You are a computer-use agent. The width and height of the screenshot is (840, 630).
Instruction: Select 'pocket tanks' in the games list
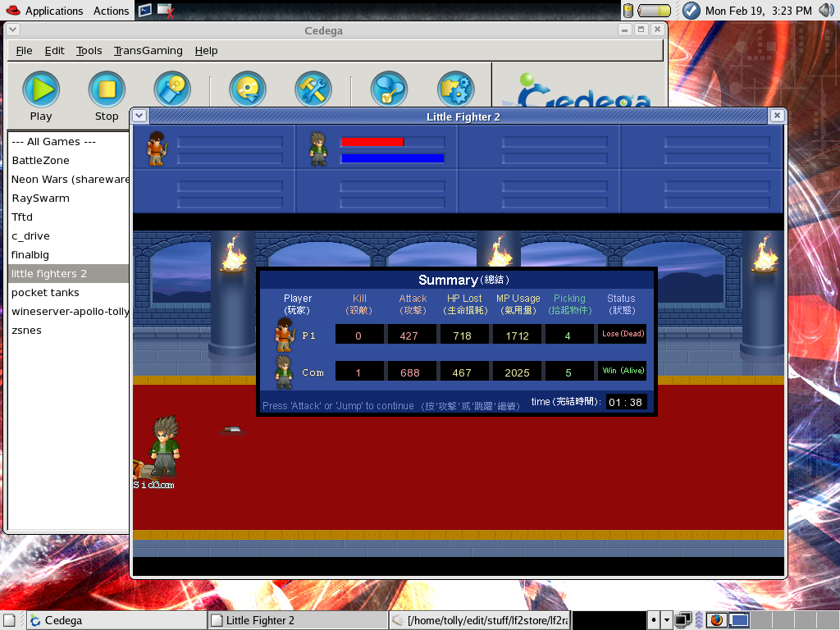coord(45,292)
